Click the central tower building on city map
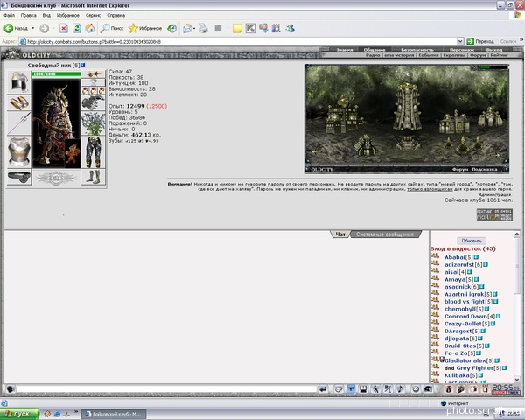The height and width of the screenshot is (420, 525). point(407,107)
